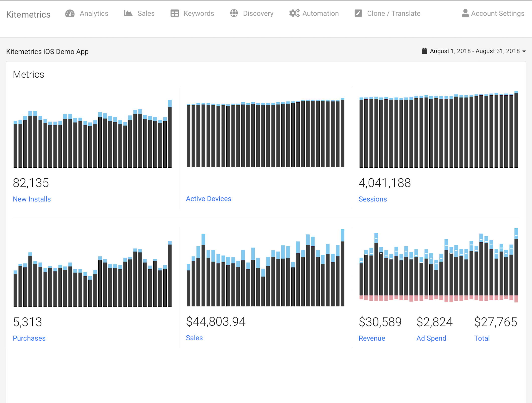Expand the August date range dropdown
532x403 pixels.
524,51
